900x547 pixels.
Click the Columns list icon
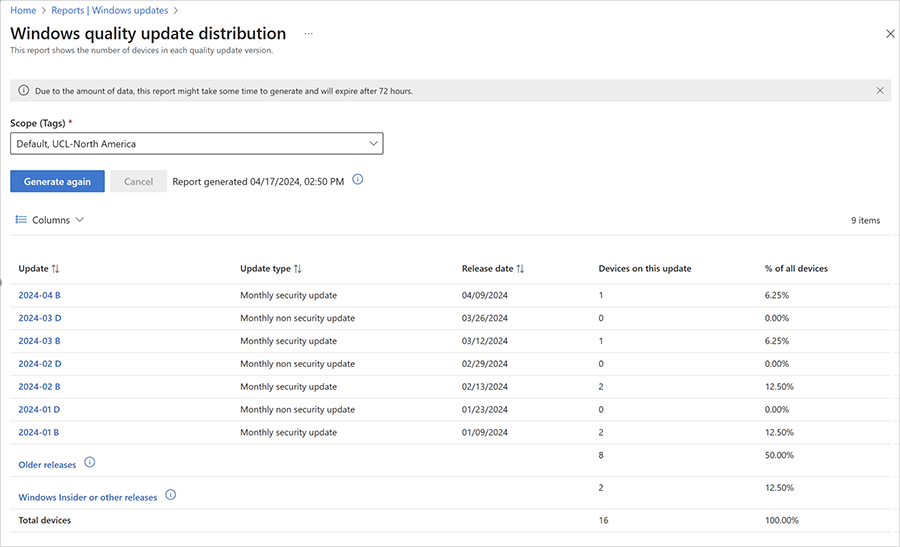pyautogui.click(x=21, y=219)
